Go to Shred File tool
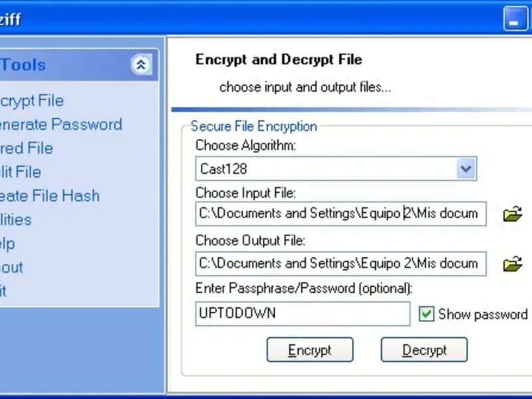Viewport: 532px width, 399px height. 27,148
